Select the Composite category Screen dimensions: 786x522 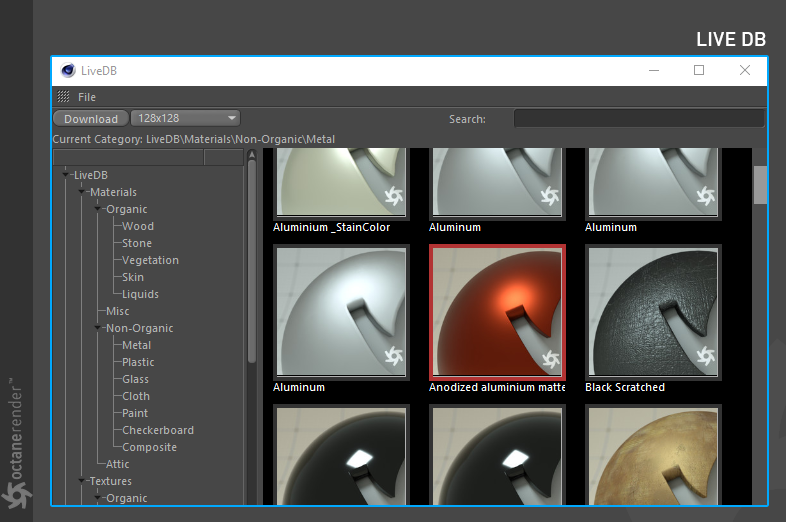(149, 447)
